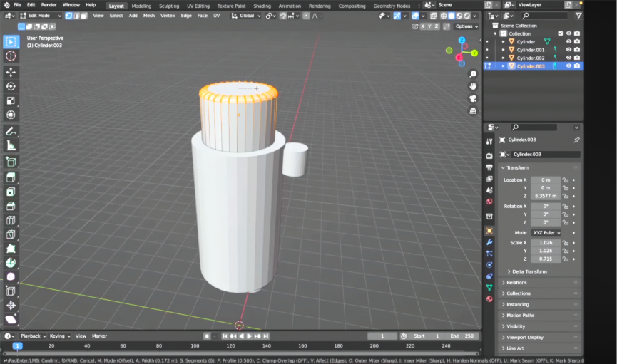Hide Cylinder.001 with its eye icon
The image size is (617, 364).
pos(568,50)
